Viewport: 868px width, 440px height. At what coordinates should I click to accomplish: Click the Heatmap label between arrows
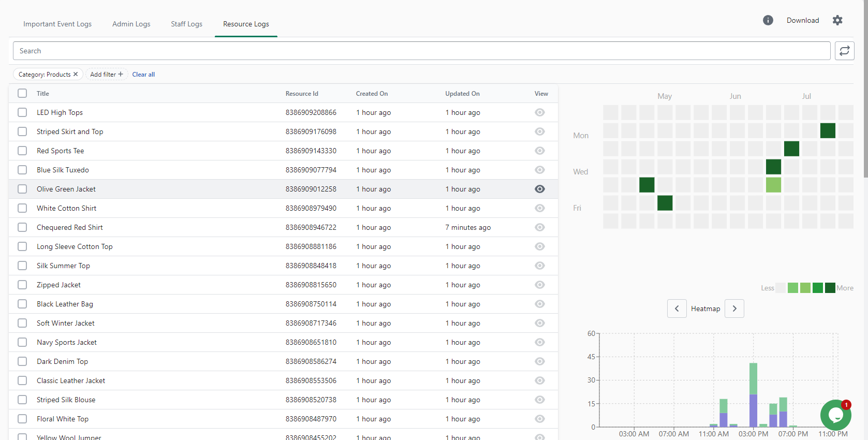point(705,309)
